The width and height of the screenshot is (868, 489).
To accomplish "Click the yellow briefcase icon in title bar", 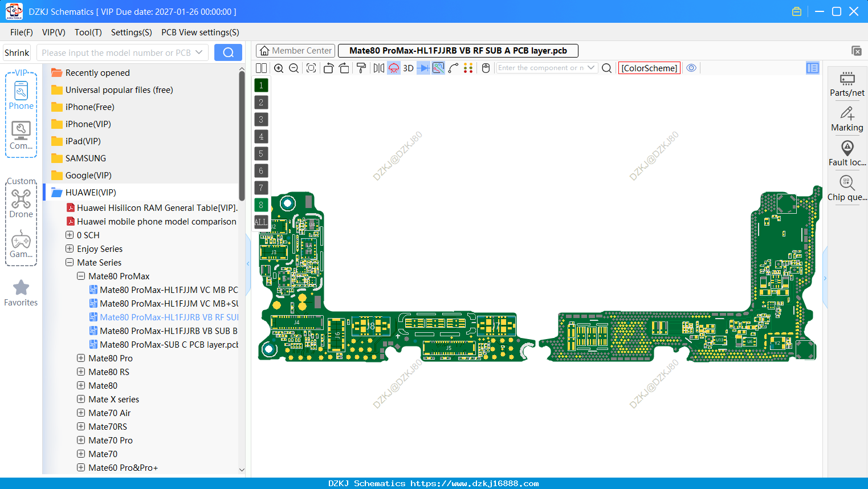I will (797, 11).
